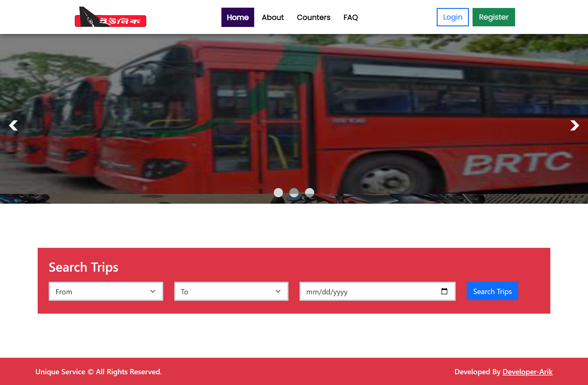Image resolution: width=588 pixels, height=385 pixels.
Task: Focus the mm/dd/yyyy date field
Action: (x=378, y=291)
